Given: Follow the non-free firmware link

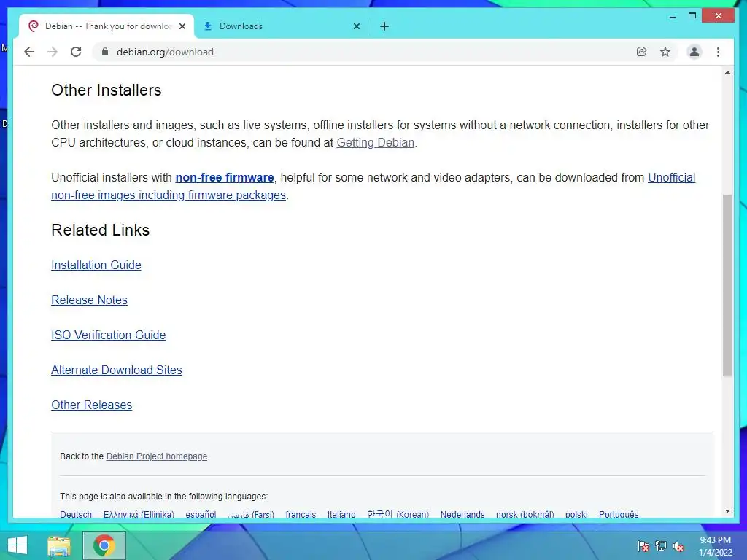Looking at the screenshot, I should tap(225, 178).
